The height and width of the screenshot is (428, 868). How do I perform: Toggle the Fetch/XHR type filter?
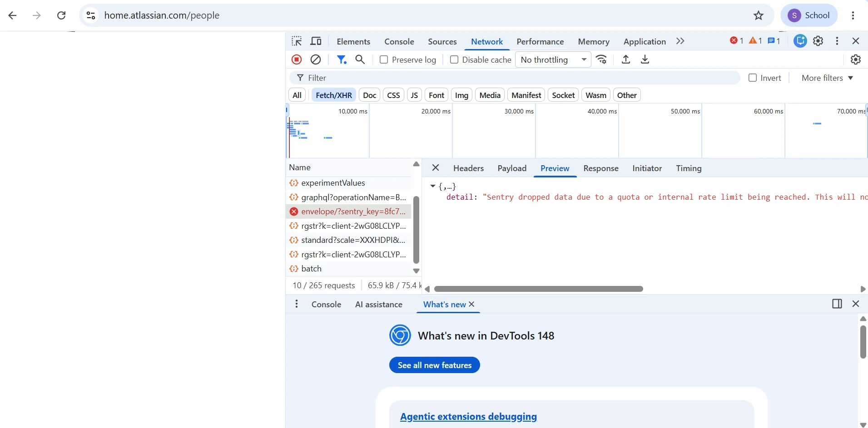point(334,95)
